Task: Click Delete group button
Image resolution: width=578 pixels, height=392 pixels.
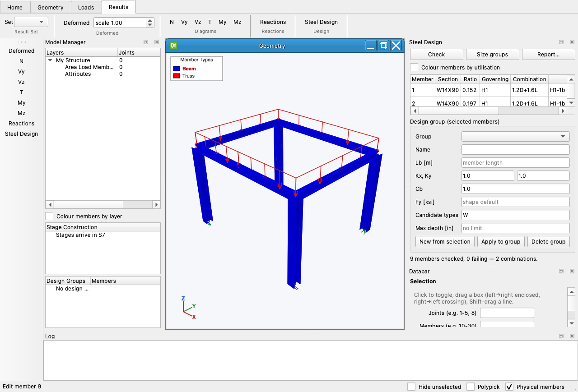Action: pyautogui.click(x=548, y=241)
